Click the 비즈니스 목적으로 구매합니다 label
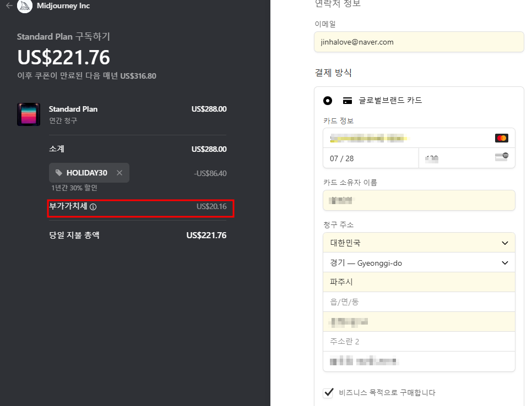Image resolution: width=532 pixels, height=406 pixels. click(387, 393)
